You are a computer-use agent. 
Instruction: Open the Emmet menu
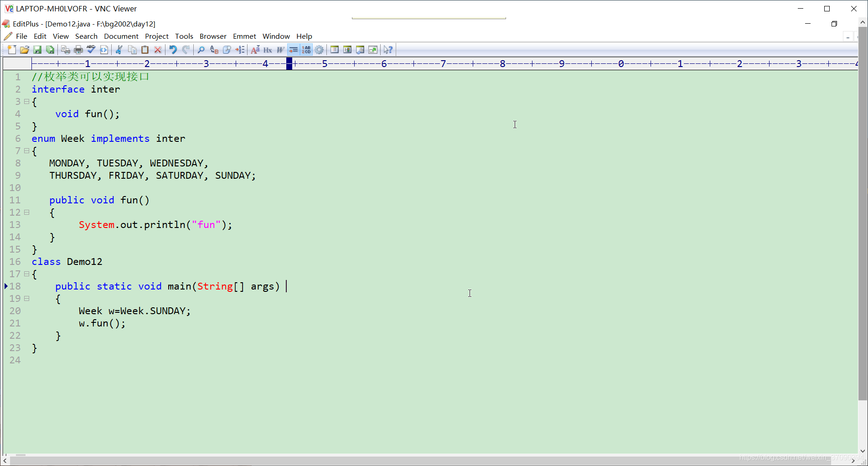244,36
